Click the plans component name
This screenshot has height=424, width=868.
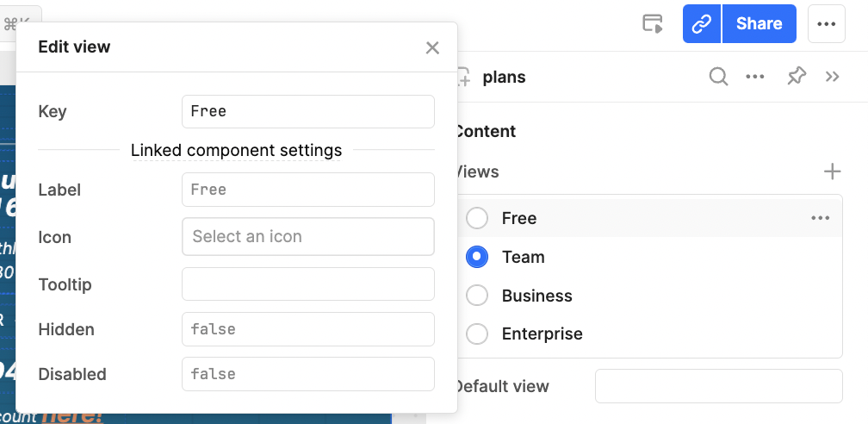(x=505, y=77)
